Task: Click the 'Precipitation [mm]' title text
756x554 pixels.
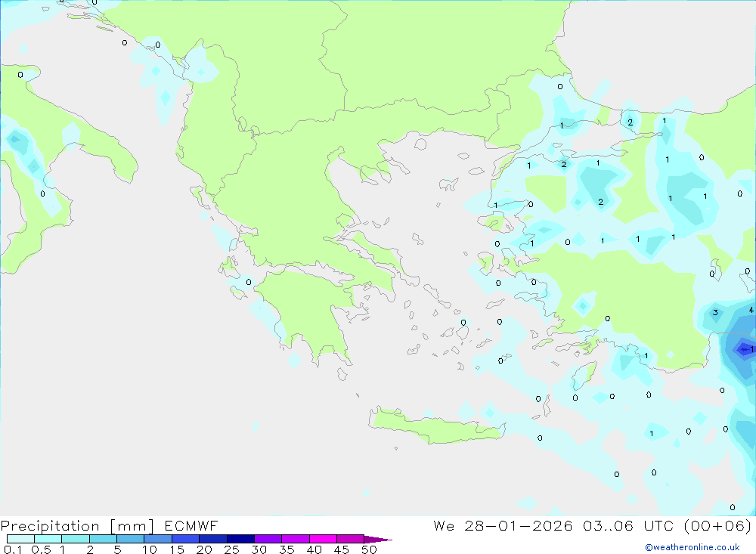Action: [x=77, y=525]
